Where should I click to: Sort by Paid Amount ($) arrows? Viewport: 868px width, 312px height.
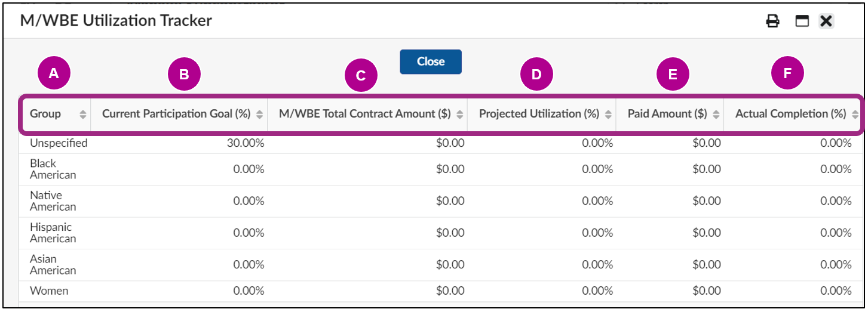[716, 114]
